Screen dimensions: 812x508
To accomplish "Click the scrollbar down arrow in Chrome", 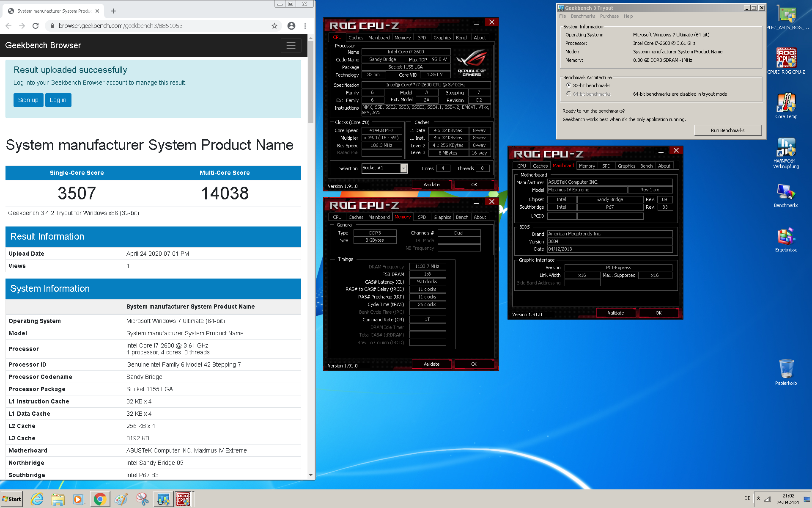I will pos(311,475).
